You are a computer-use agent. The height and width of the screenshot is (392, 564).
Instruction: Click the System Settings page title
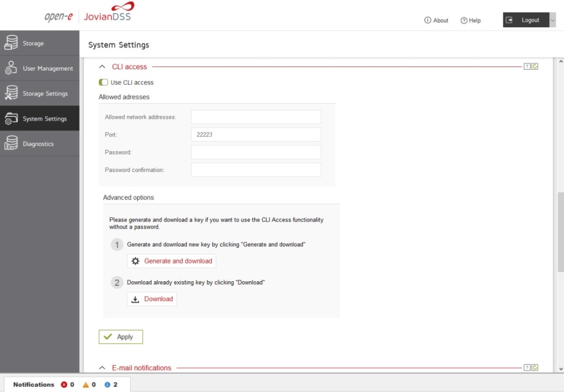[x=119, y=45]
